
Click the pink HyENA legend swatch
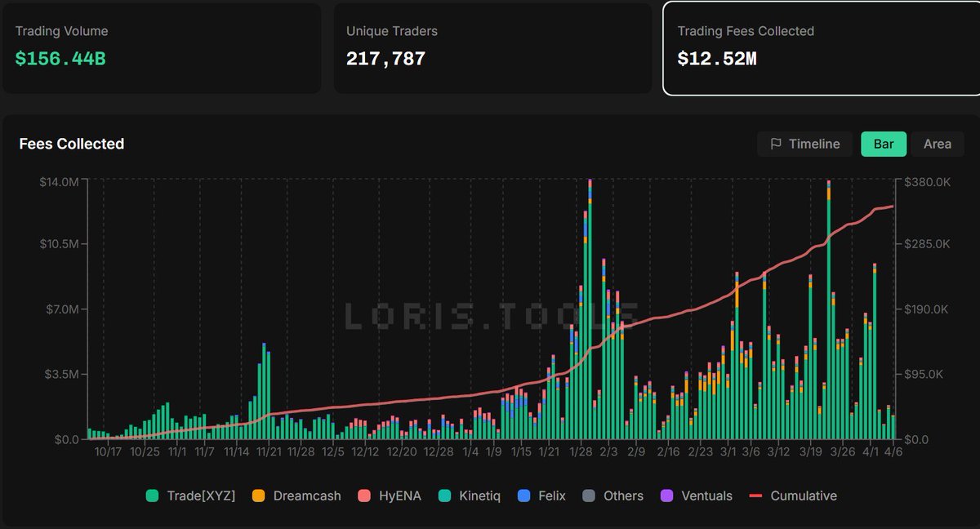pos(364,496)
